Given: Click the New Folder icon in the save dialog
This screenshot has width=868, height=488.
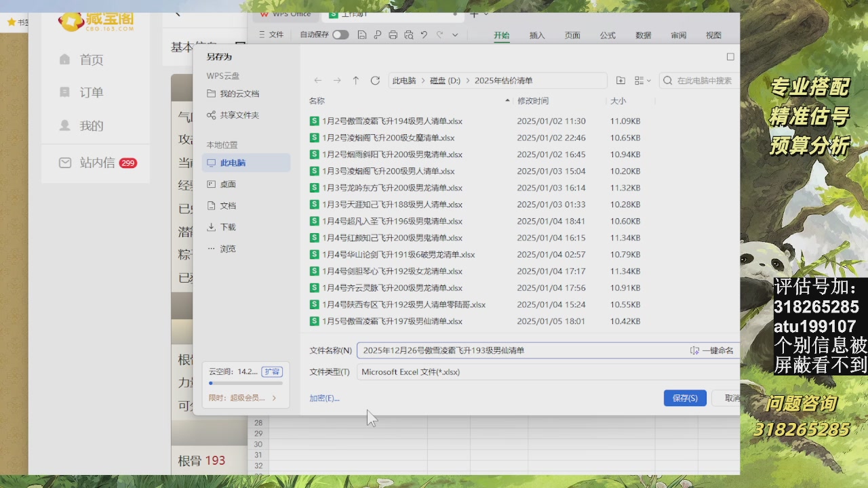Looking at the screenshot, I should point(620,80).
